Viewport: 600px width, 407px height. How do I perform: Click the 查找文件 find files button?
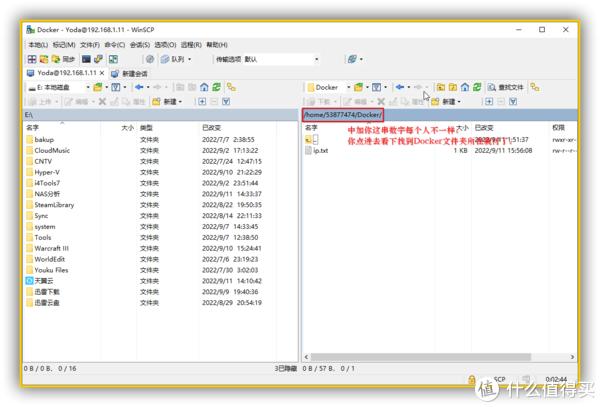click(505, 87)
